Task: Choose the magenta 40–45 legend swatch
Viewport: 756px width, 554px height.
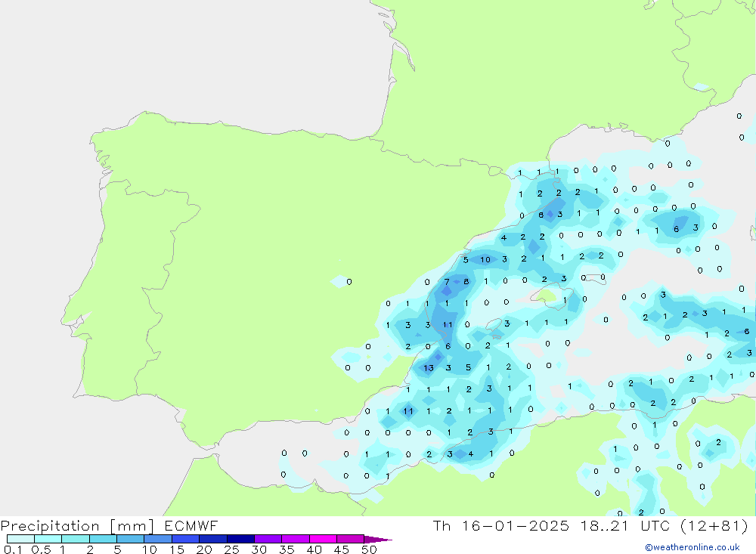Action: (x=323, y=539)
